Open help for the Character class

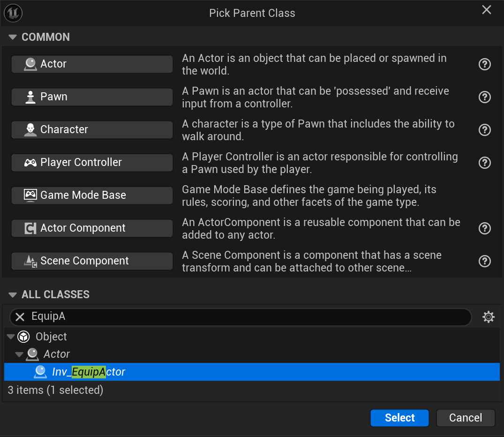pyautogui.click(x=484, y=130)
